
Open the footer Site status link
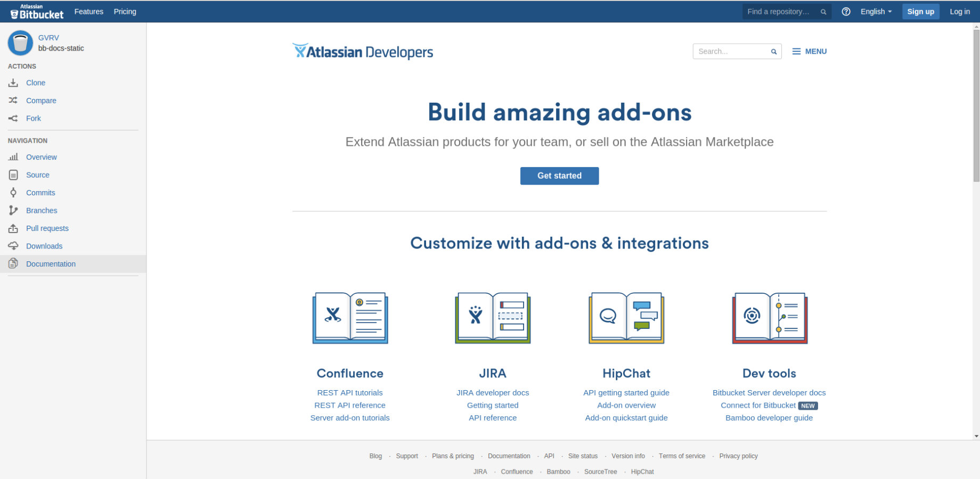point(583,456)
